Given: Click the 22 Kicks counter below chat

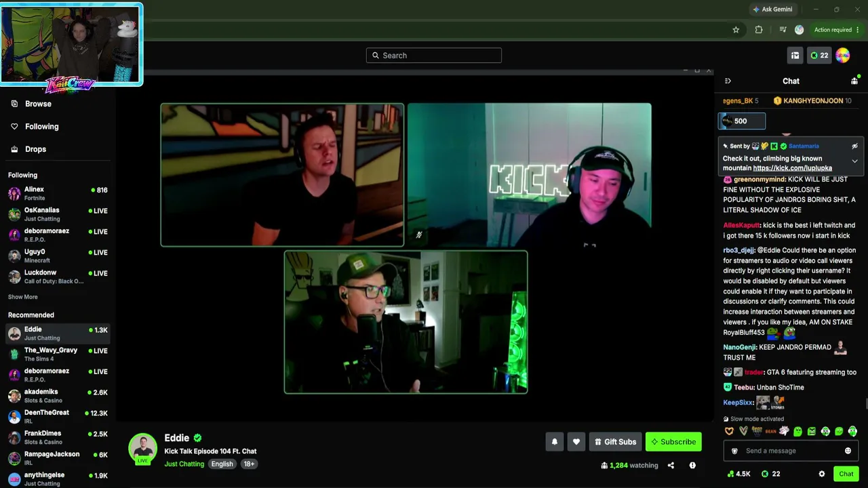Looking at the screenshot, I should pos(770,474).
